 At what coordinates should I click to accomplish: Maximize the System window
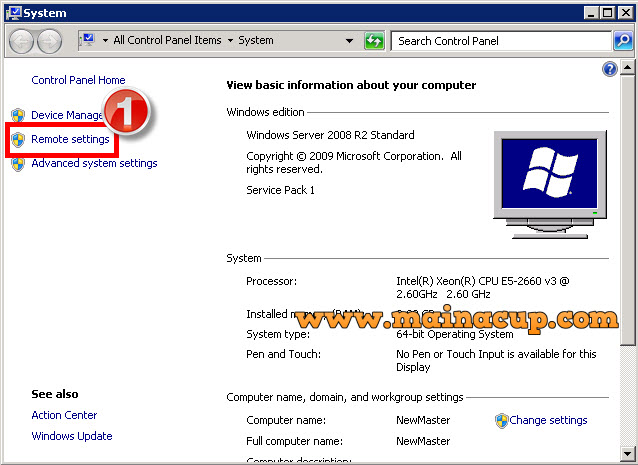(x=607, y=13)
